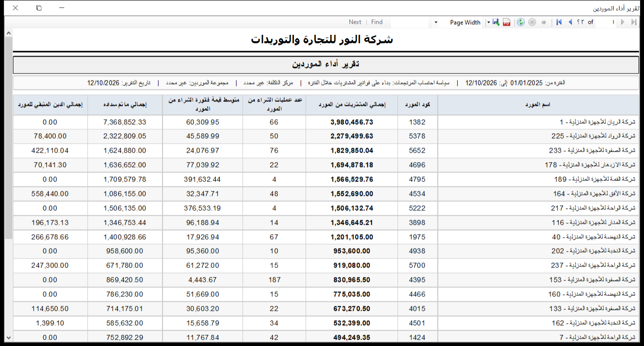Click column header 'إجمالي المشتريات من المورد'
The width and height of the screenshot is (644, 346).
[x=352, y=105]
